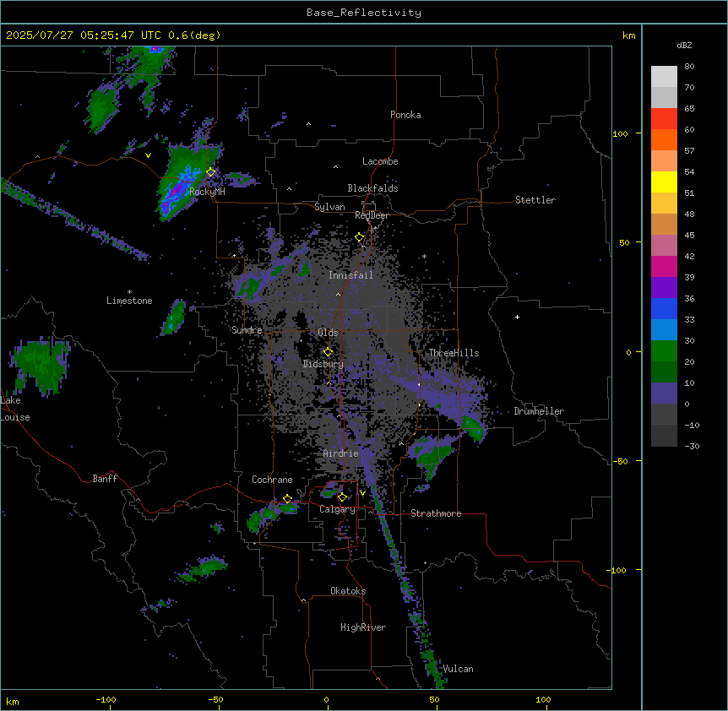Viewport: 728px width, 711px height.
Task: Click the HighRiver label
Action: click(363, 627)
